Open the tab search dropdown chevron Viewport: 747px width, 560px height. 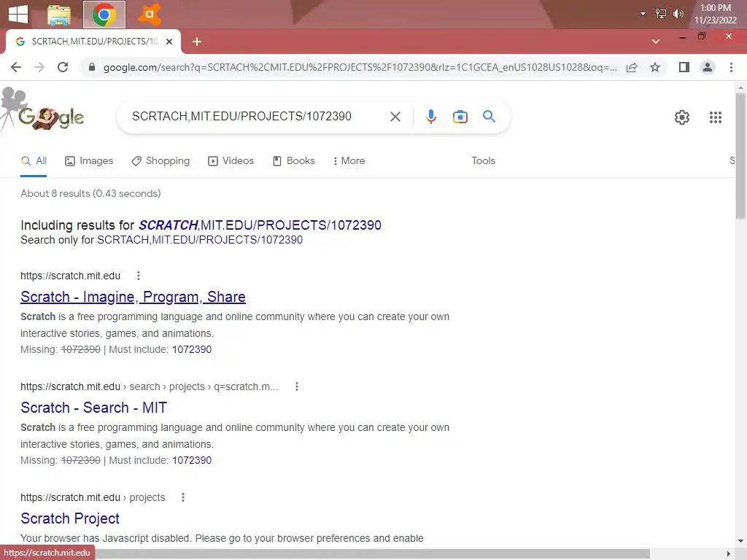656,42
